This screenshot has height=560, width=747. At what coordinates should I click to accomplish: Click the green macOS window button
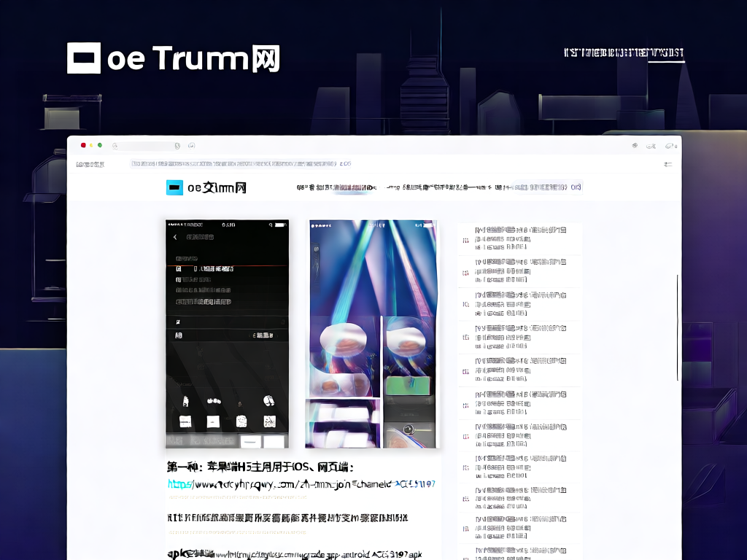pyautogui.click(x=100, y=146)
